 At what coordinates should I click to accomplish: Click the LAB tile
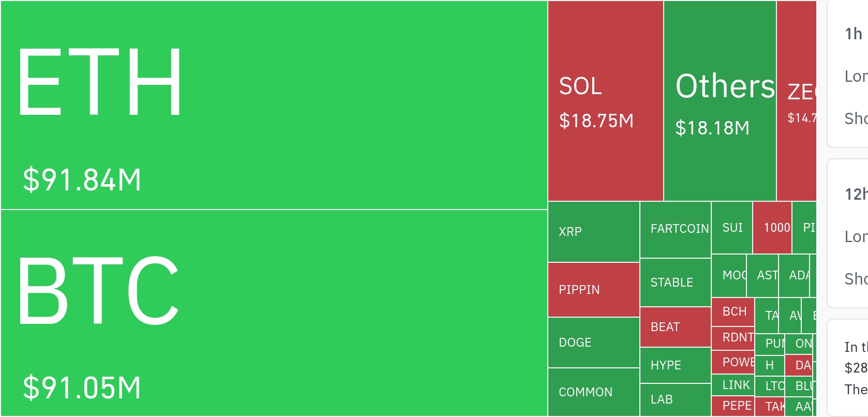(x=675, y=399)
